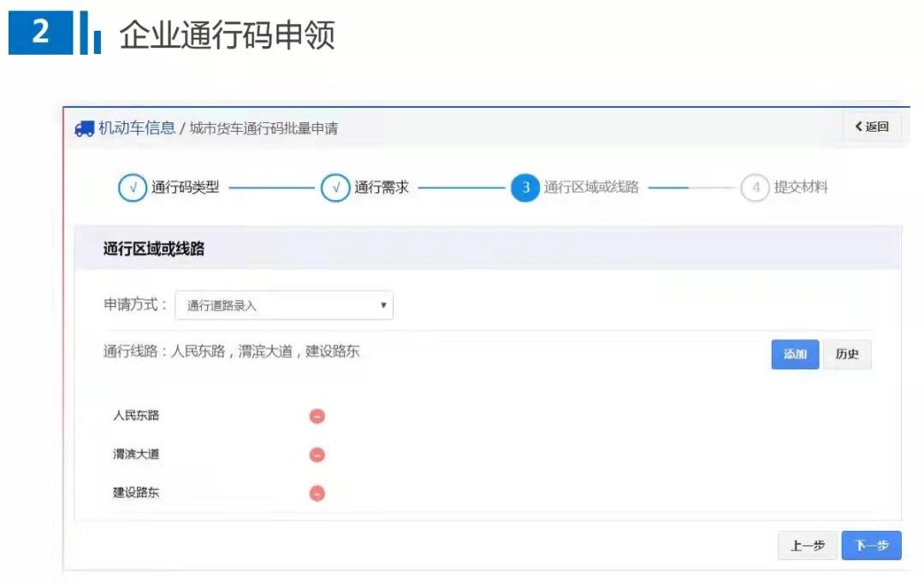Screen dimensions: 924x584
Task: Remove 渭滨大道 using its red minus icon
Action: pos(317,455)
